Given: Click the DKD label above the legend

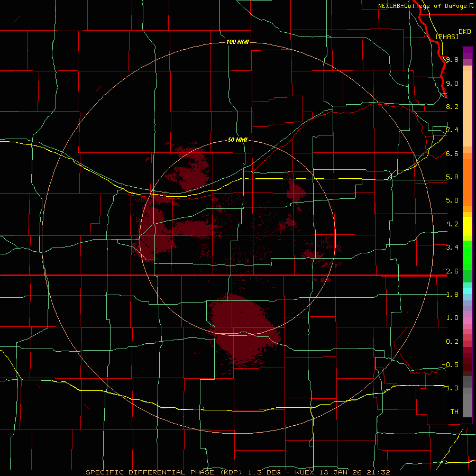Looking at the screenshot, I should coord(465,32).
